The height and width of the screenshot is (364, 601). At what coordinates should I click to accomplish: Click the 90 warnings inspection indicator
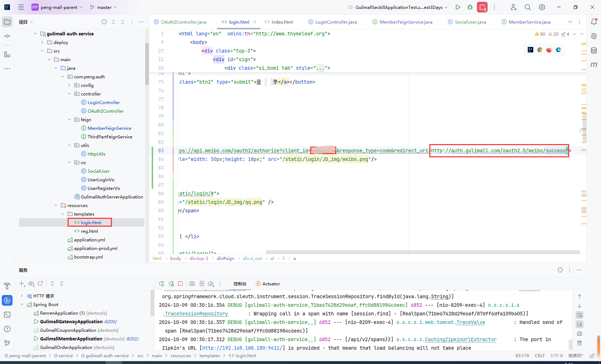[x=540, y=34]
